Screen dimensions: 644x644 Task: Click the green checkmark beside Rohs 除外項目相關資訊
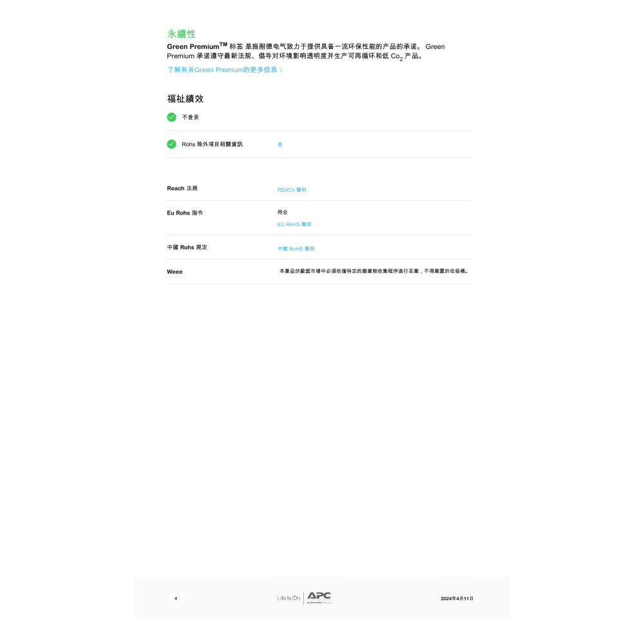[x=171, y=144]
